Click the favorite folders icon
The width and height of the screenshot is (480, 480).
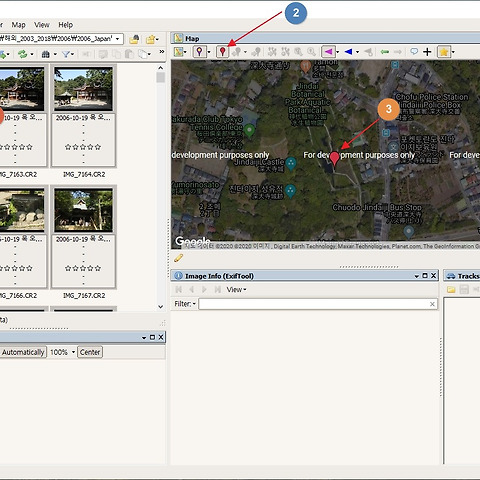point(150,39)
